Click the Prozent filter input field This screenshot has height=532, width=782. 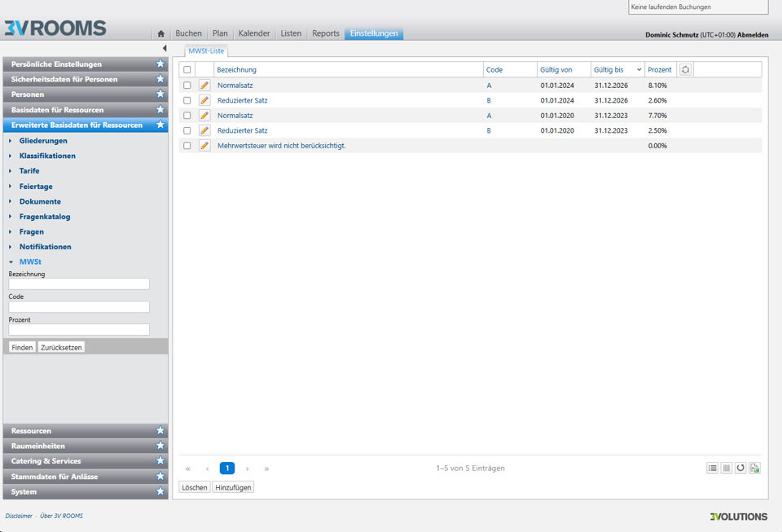point(79,330)
